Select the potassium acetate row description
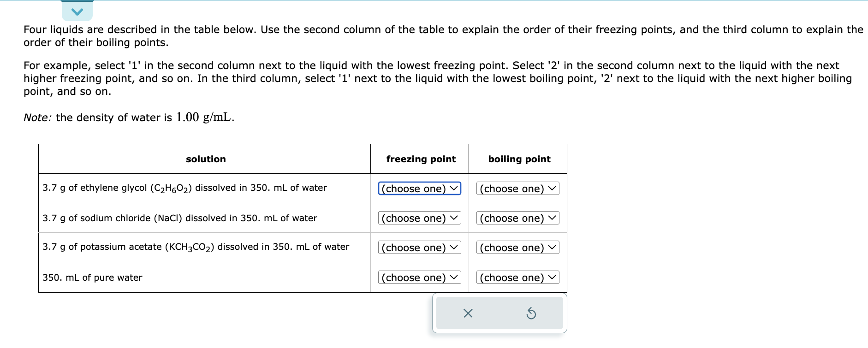The image size is (868, 348). point(196,247)
